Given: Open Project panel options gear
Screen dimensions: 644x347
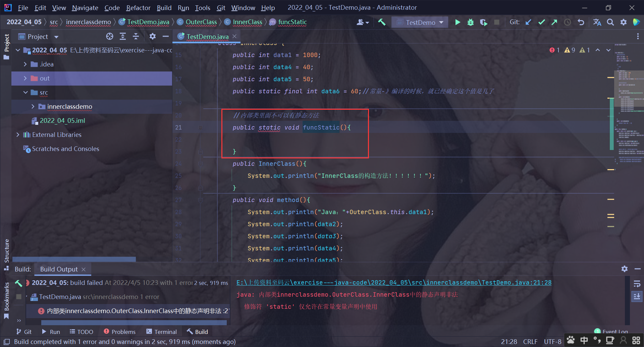Looking at the screenshot, I should click(153, 36).
